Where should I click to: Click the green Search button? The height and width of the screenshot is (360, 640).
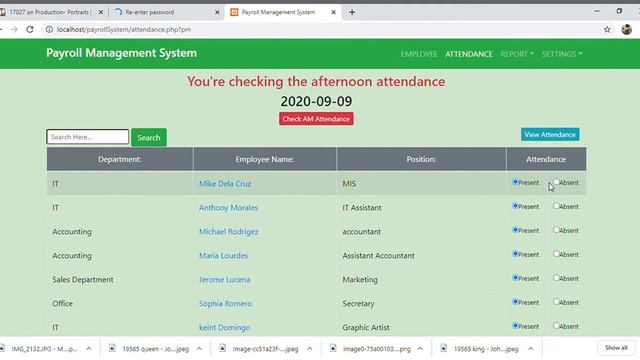point(149,138)
